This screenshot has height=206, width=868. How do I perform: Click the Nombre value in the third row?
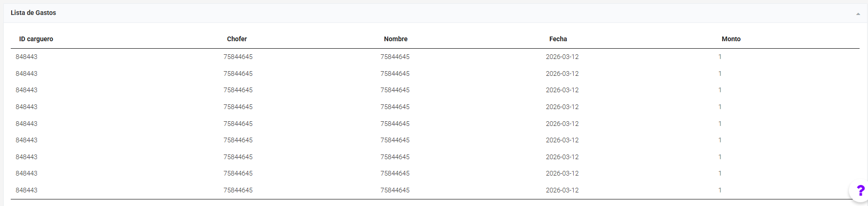coord(395,90)
